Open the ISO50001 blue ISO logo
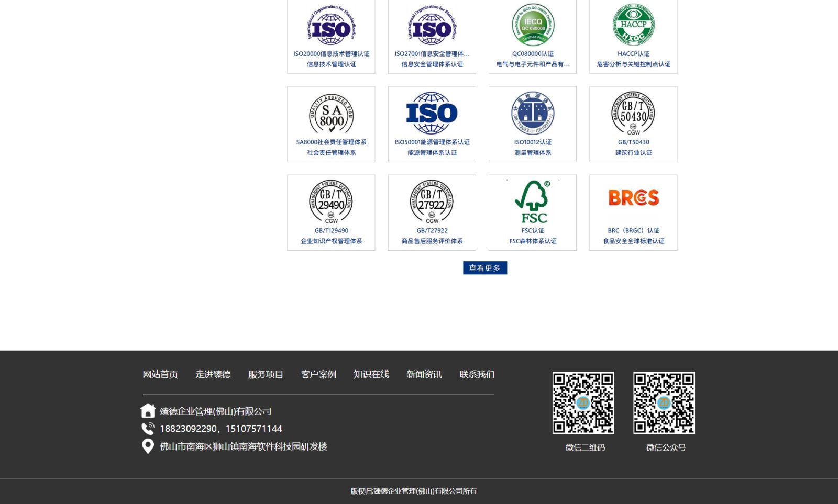Viewport: 838px width, 504px height. click(x=432, y=113)
